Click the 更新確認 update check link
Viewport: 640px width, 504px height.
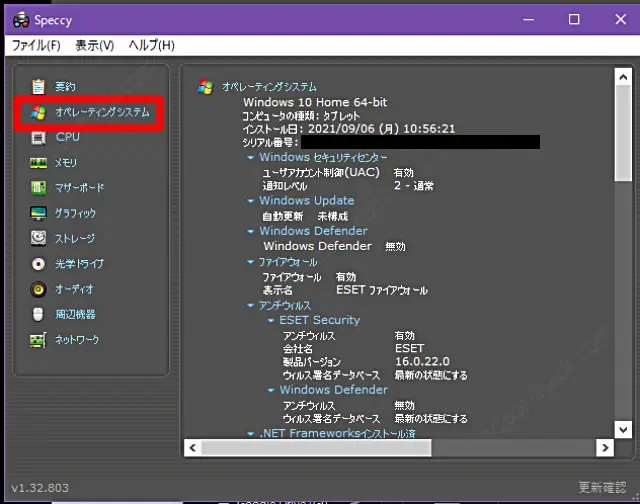click(602, 487)
